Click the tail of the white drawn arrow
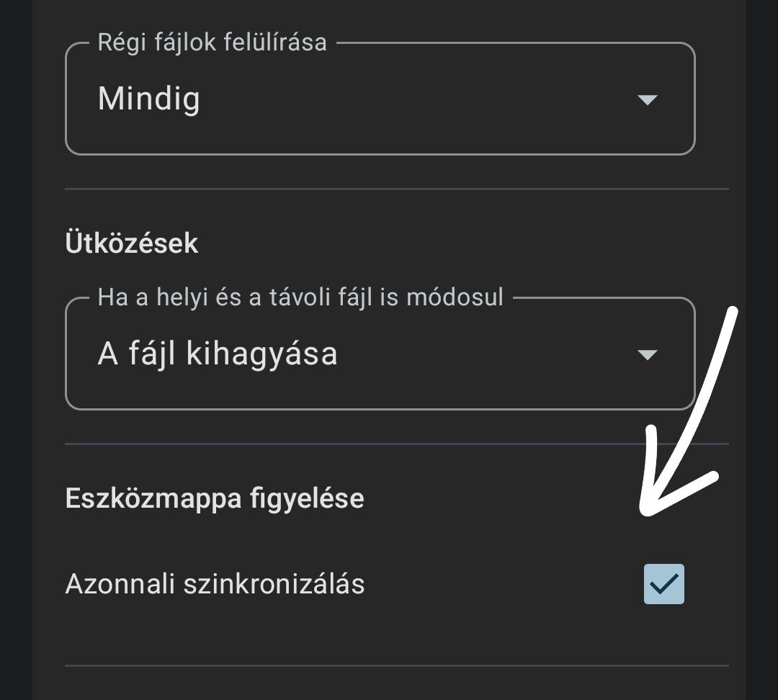Viewport: 778px width, 700px height. click(x=734, y=312)
